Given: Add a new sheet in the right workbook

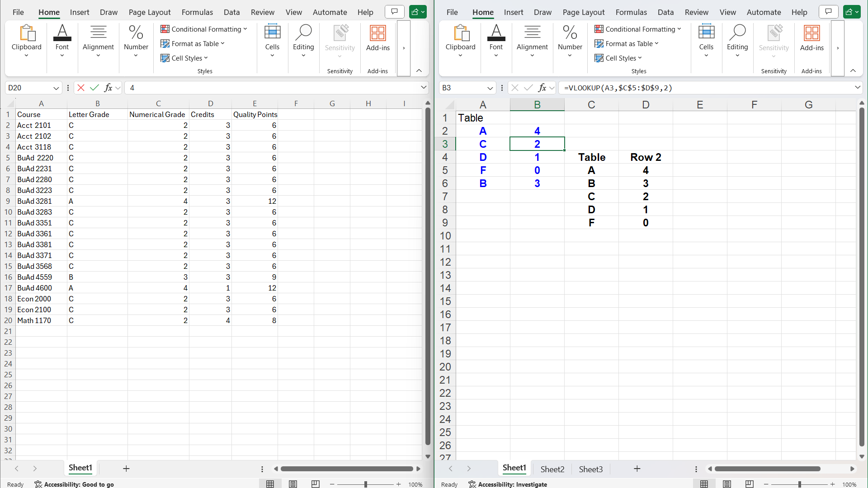Looking at the screenshot, I should point(637,469).
